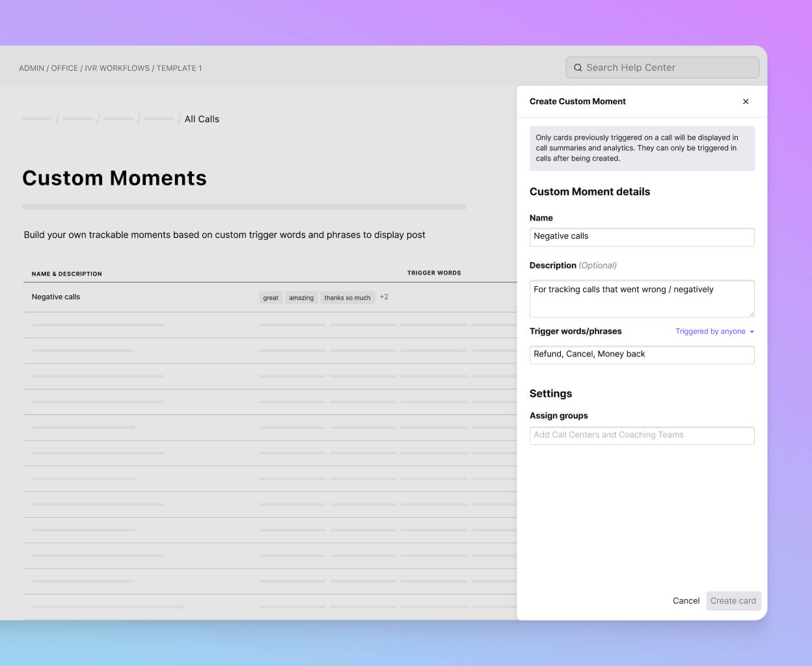This screenshot has width=812, height=666.
Task: Click the caret next to Triggered by anyone
Action: point(753,331)
